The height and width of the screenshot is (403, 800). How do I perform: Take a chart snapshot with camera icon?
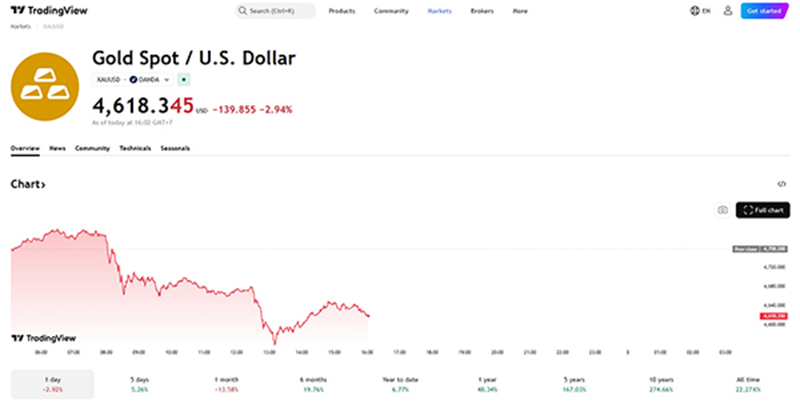click(x=722, y=210)
